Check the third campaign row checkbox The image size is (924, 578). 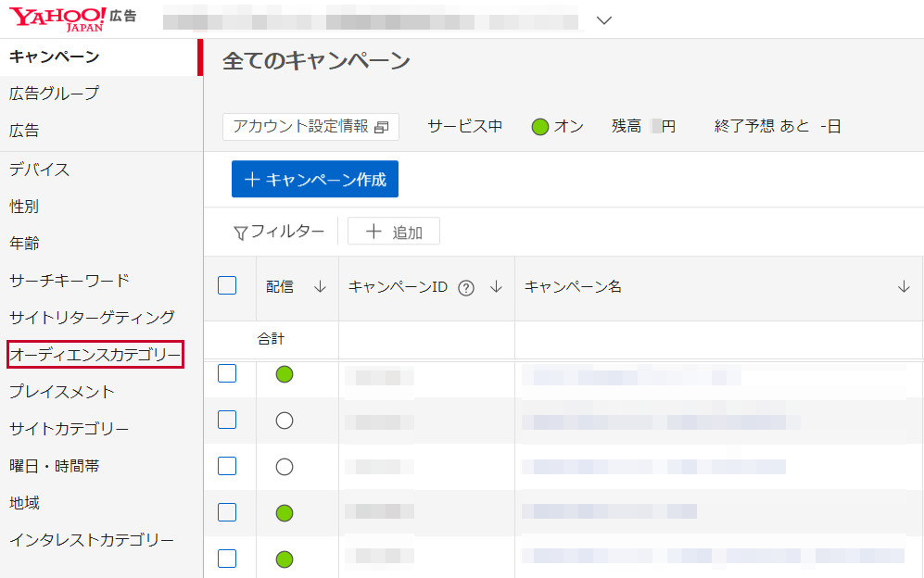click(x=227, y=466)
